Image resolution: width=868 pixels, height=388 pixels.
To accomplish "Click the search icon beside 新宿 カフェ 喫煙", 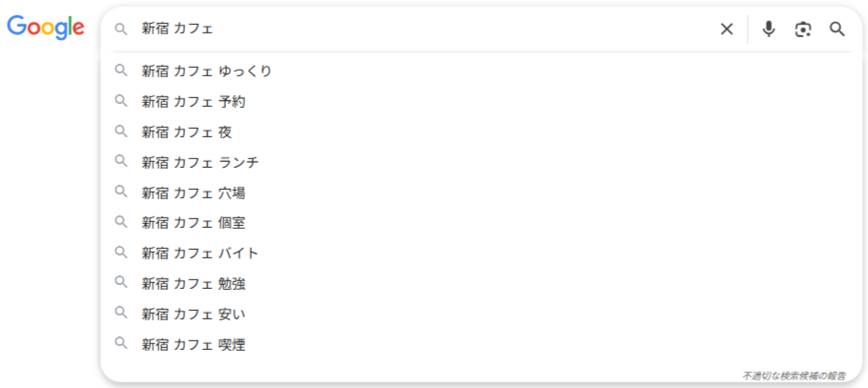I will coord(121,344).
